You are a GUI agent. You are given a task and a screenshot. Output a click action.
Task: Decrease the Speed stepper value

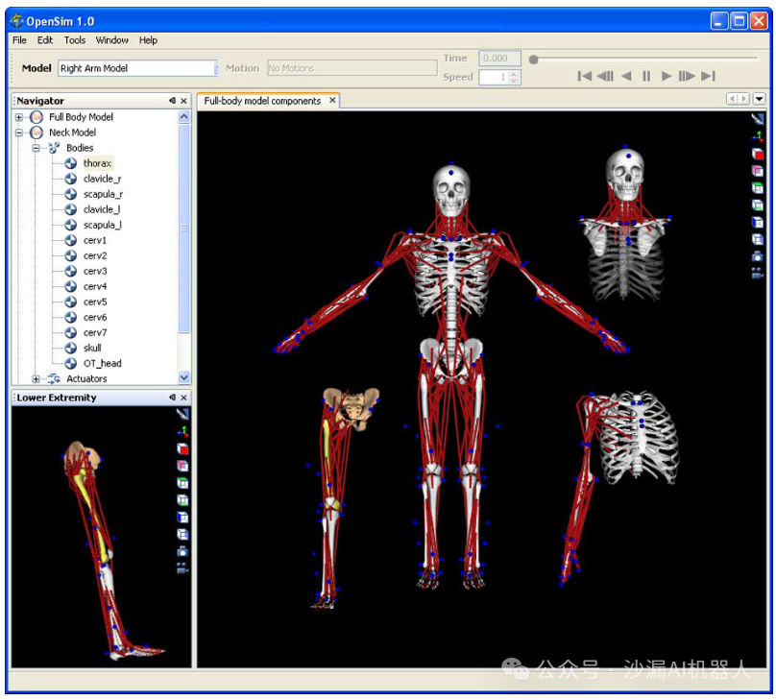[514, 80]
